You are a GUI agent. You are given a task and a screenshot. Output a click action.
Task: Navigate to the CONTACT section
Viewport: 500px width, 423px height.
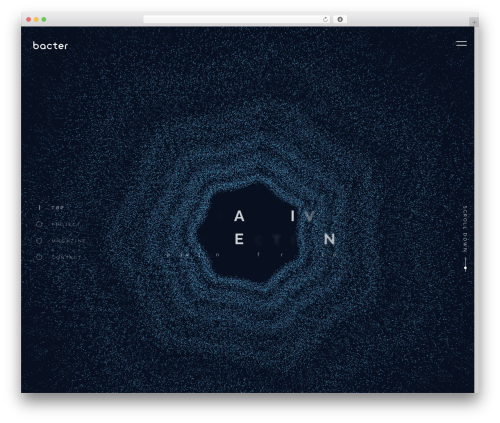tap(66, 257)
